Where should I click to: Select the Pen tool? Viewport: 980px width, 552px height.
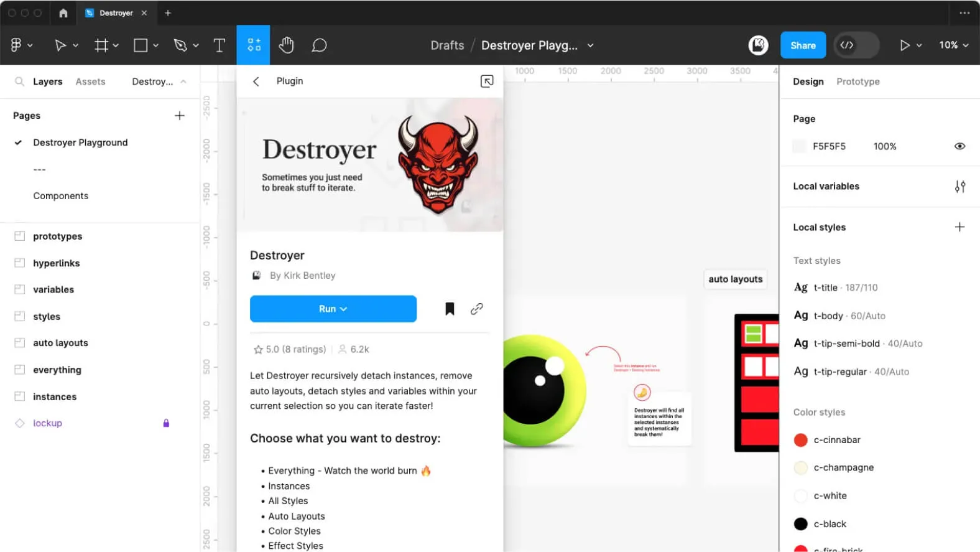pyautogui.click(x=180, y=45)
